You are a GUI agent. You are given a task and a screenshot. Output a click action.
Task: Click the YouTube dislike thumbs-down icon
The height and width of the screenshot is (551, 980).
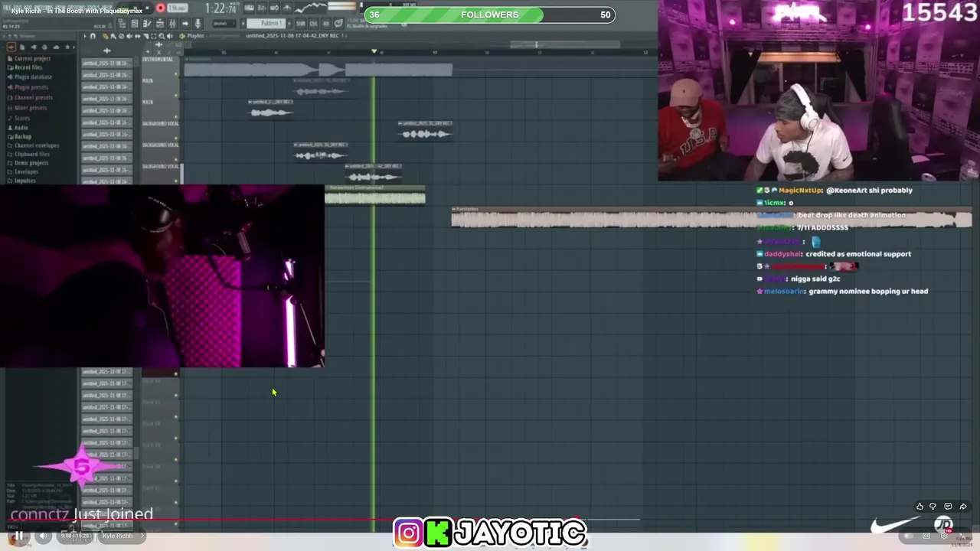click(933, 506)
